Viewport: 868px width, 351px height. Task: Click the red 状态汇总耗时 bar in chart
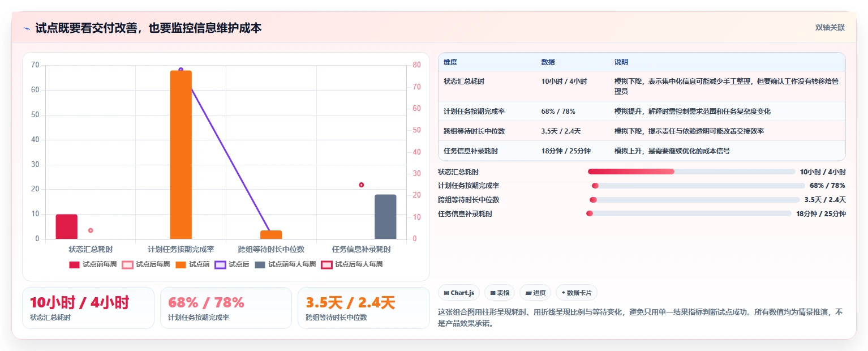pos(67,226)
